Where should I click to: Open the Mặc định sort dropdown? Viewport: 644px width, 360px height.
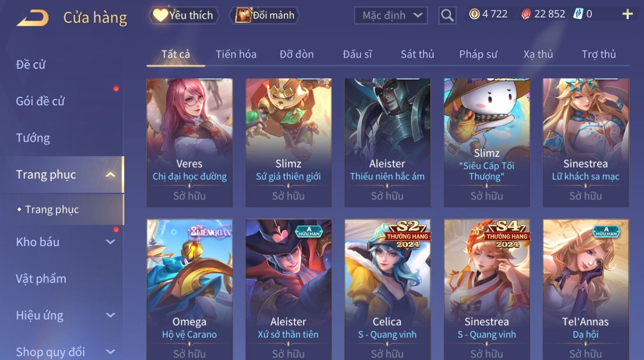[x=391, y=15]
